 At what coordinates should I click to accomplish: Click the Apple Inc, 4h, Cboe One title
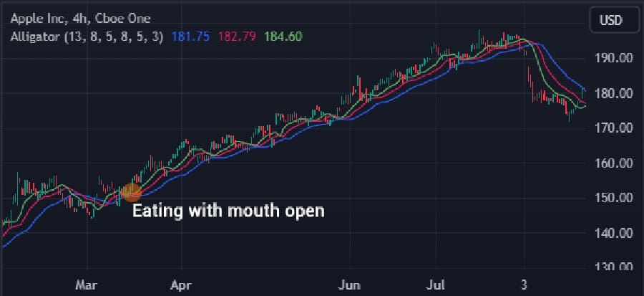coord(80,19)
